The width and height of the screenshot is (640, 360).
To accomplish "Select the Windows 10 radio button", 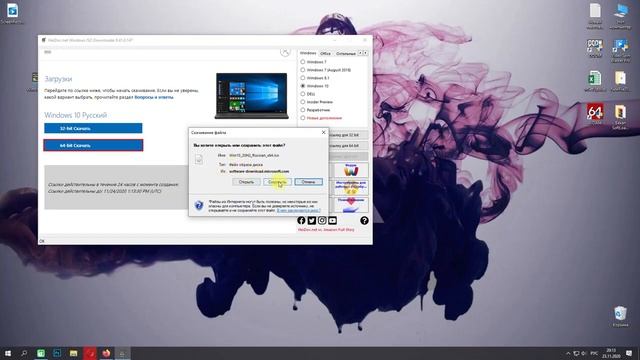I will 303,86.
